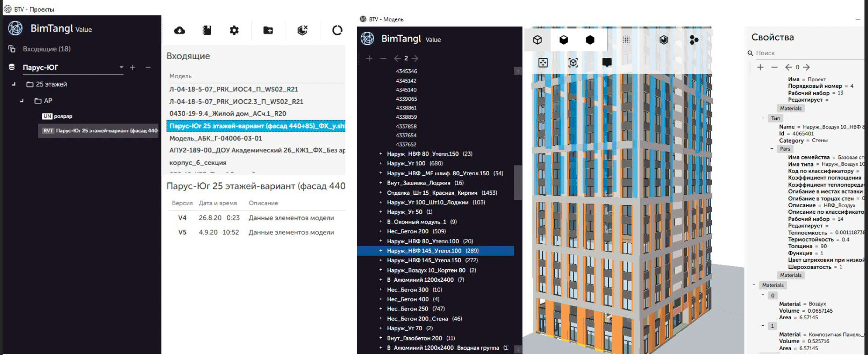This screenshot has height=355, width=868.
Task: Click the dice-like fit view icon
Action: [543, 63]
